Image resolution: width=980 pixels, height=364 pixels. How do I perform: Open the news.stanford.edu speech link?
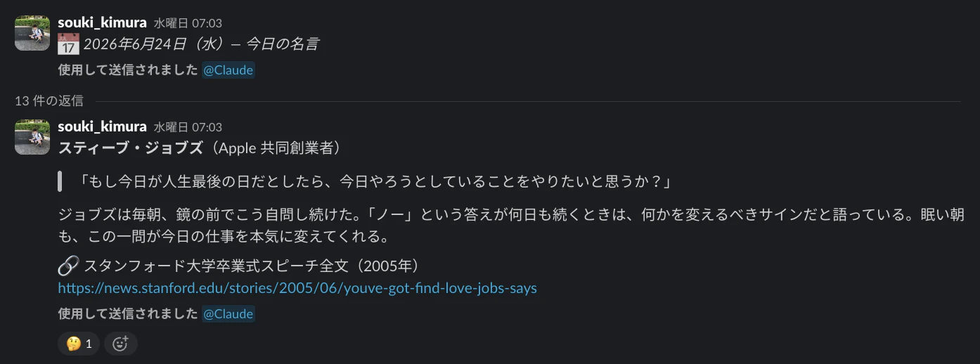(x=297, y=288)
